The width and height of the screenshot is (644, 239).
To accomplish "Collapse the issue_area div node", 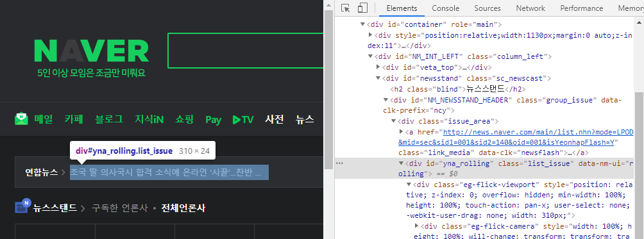I will [x=393, y=121].
